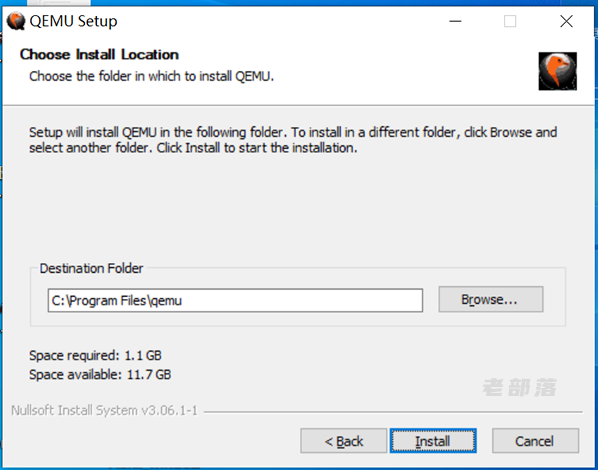
Task: Click the QEMU icon in the title bar
Action: click(x=16, y=21)
